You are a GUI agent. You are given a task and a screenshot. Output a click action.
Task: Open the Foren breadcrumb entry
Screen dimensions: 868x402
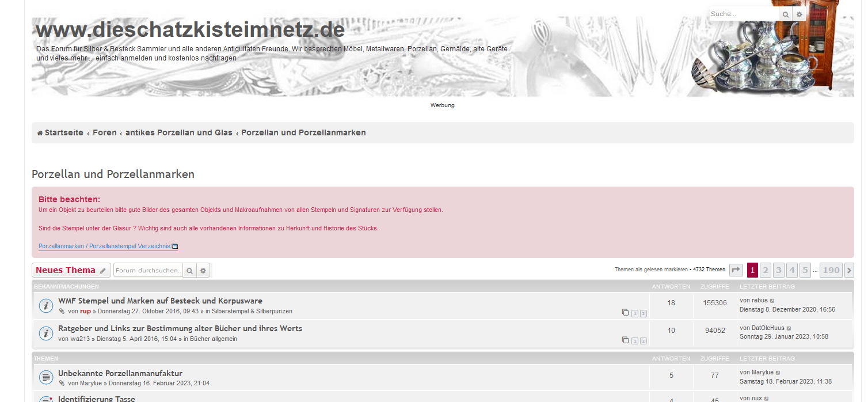tap(105, 132)
